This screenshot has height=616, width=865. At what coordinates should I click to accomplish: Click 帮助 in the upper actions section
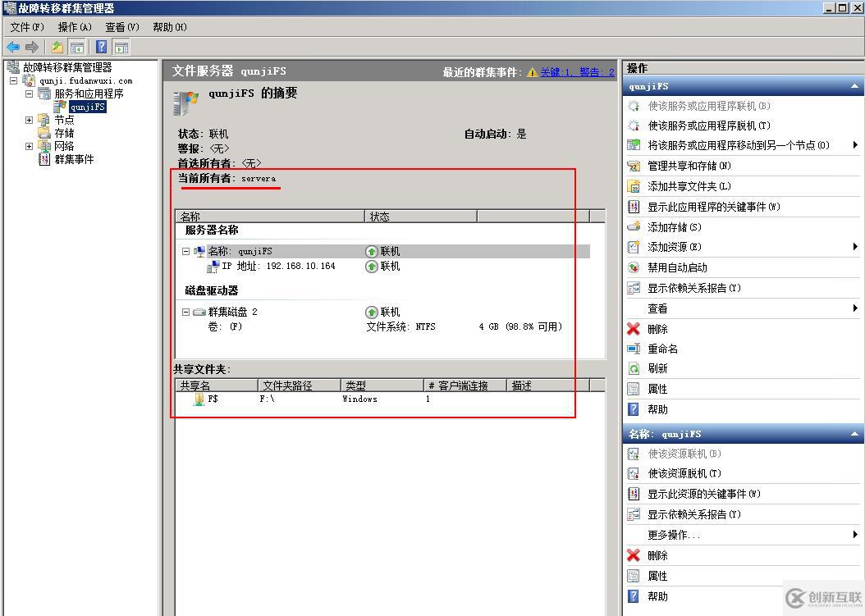(657, 409)
